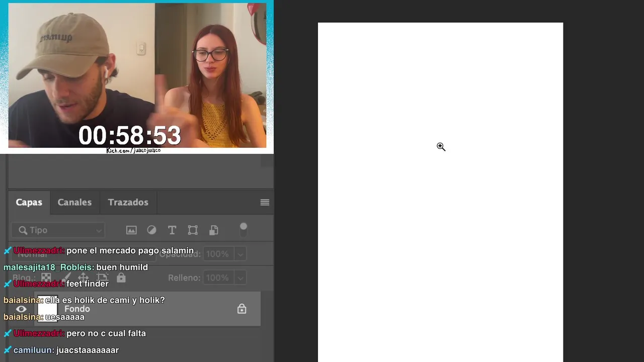Filter layers by adjustment layer icon

[x=151, y=230]
